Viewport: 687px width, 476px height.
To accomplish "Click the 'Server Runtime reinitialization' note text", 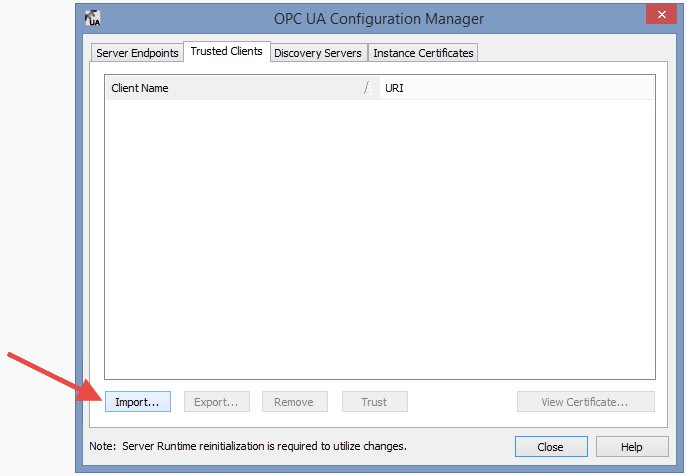I will [248, 446].
